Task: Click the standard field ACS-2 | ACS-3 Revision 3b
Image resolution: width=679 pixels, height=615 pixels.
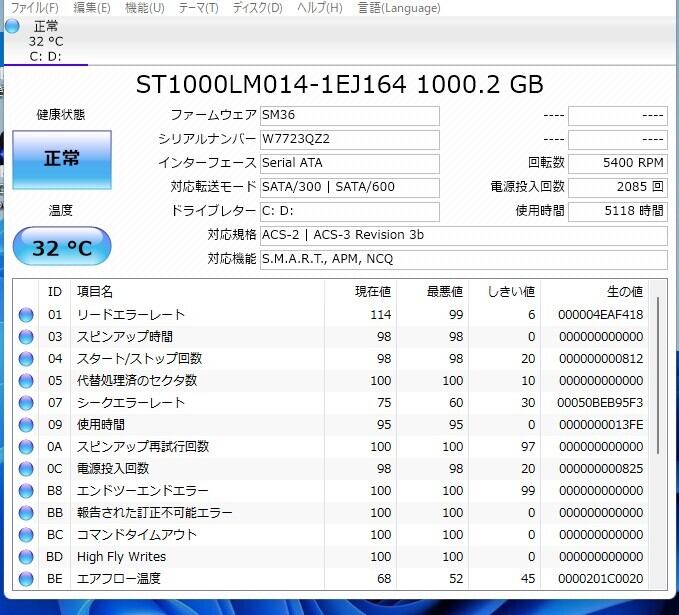Action: click(x=463, y=236)
